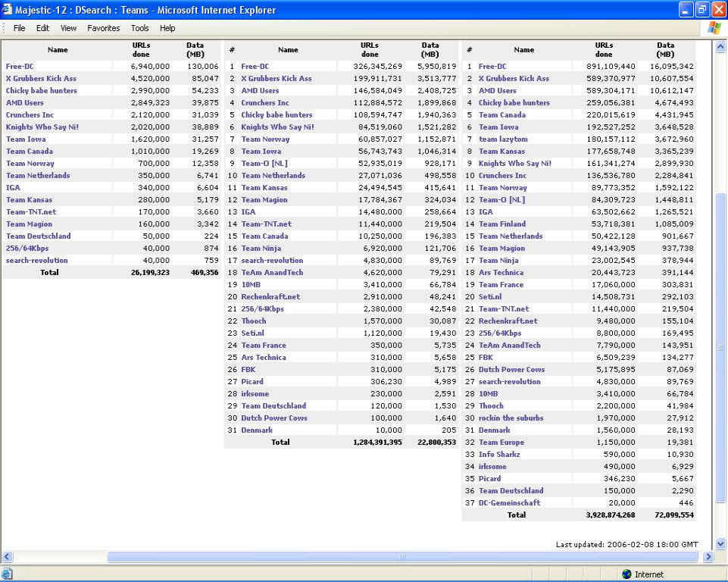Open Chicky babe hunters in first table
Viewport: 728px width, 582px height.
click(42, 91)
